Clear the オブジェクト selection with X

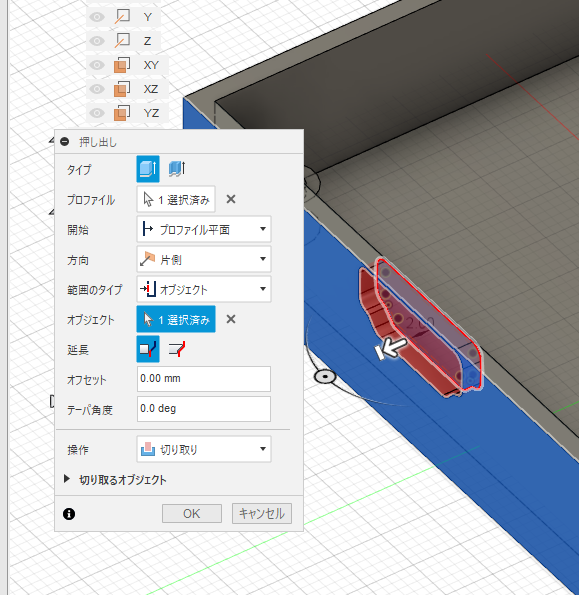231,319
